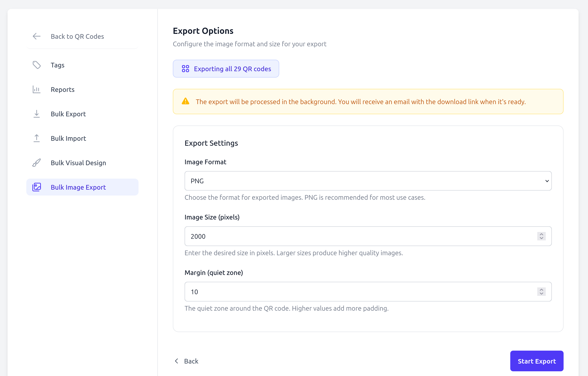Click the image icon beside Bulk Image Export
588x376 pixels.
pyautogui.click(x=36, y=187)
